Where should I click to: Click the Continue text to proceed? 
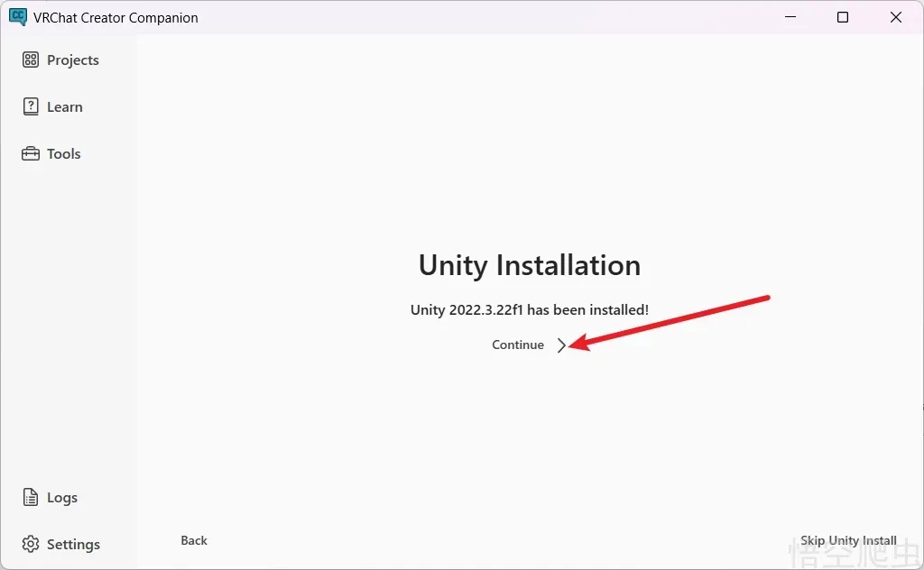(518, 345)
